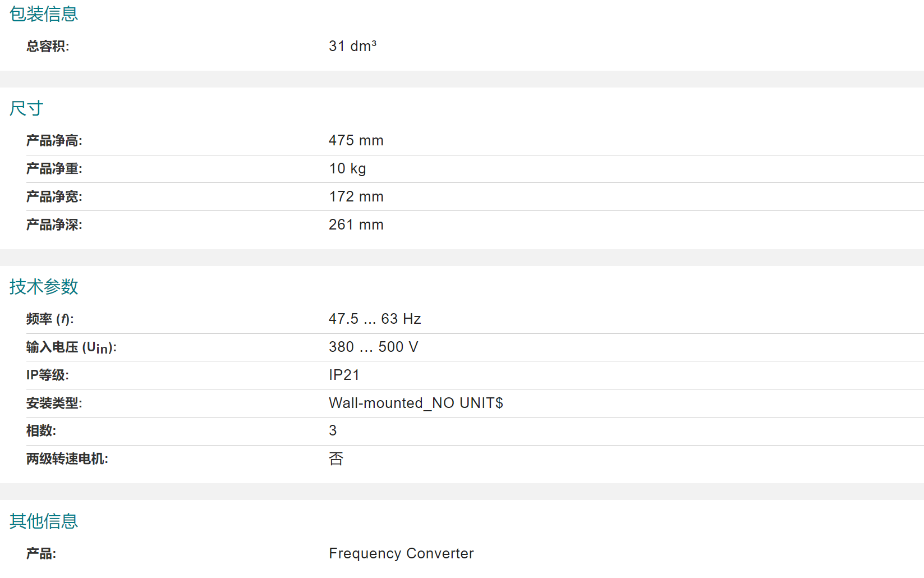
Task: Click the 261 mm depth value
Action: pyautogui.click(x=356, y=224)
